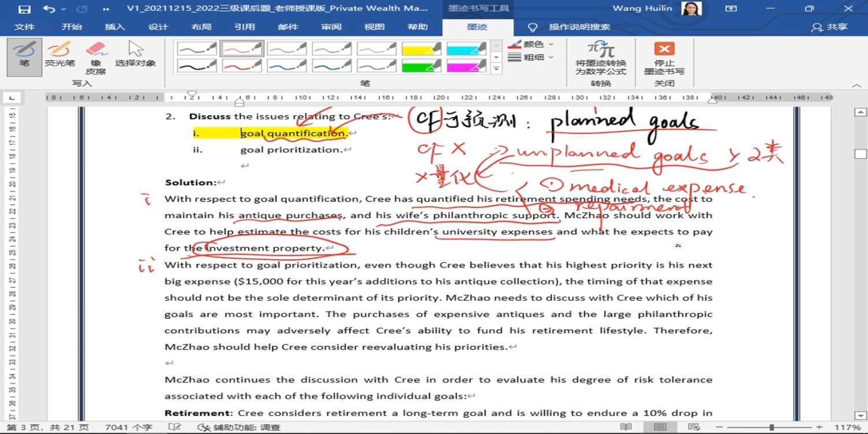Switch to the 设计 (Design) tab
Image resolution: width=868 pixels, height=434 pixels.
pos(158,27)
